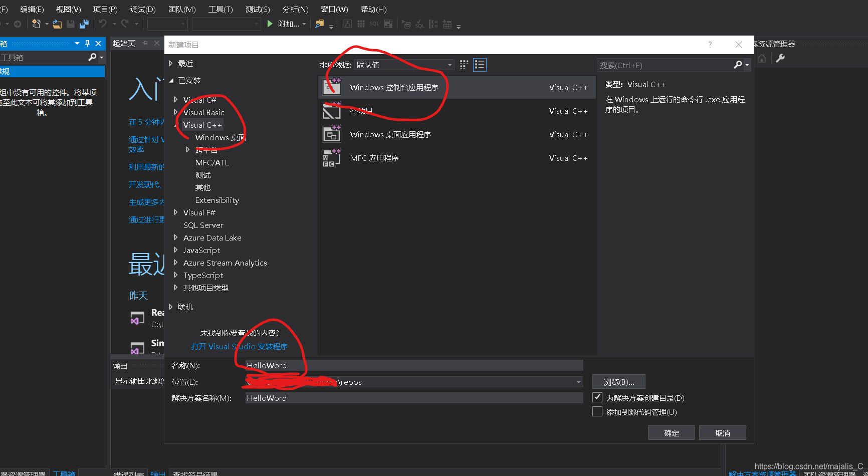Select MFC/ATL in the category tree
Screen dimensions: 868x476
tap(212, 162)
